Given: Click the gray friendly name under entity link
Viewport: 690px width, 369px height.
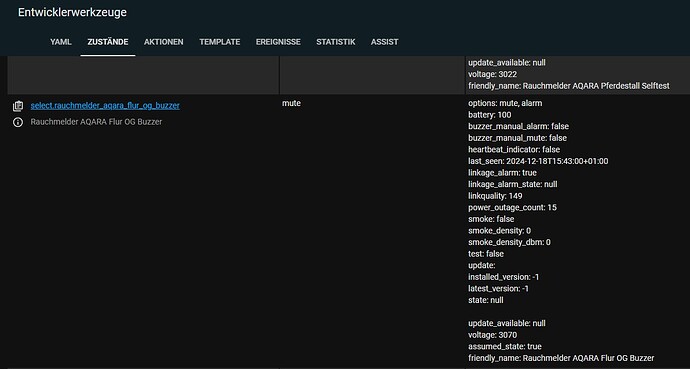Looking at the screenshot, I should [x=96, y=122].
